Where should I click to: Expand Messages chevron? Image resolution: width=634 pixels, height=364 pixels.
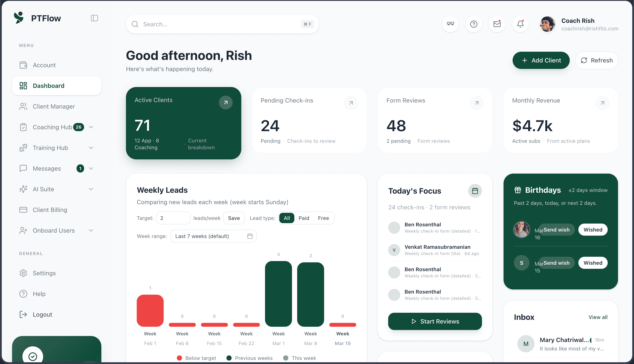pos(91,168)
